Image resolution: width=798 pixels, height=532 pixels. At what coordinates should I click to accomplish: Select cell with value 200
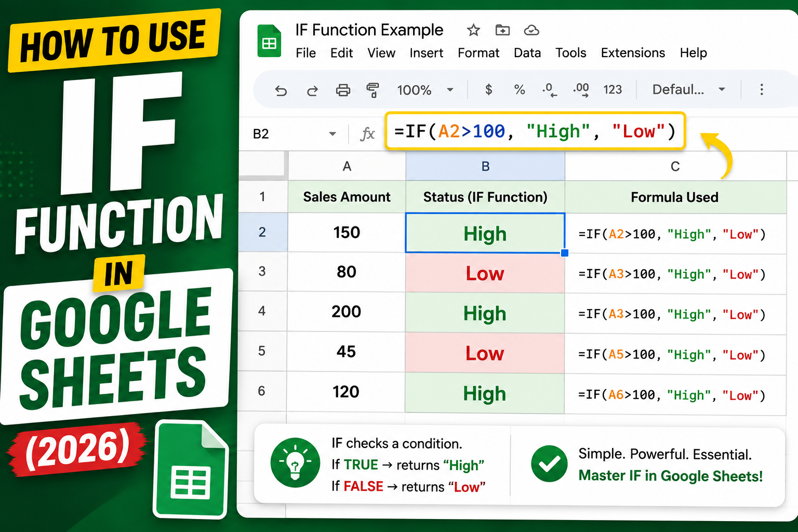click(x=347, y=312)
